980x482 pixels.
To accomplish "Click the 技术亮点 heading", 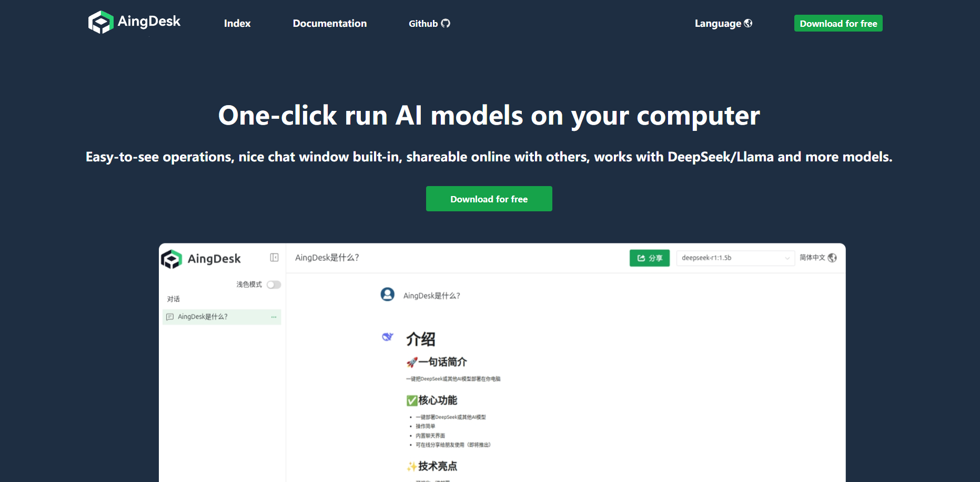I will pos(432,466).
